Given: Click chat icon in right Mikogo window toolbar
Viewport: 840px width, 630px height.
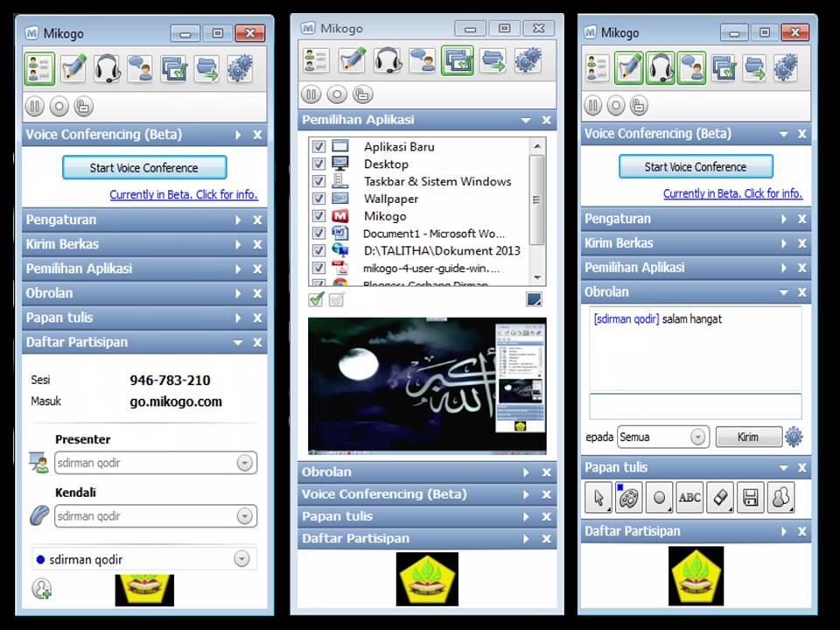Looking at the screenshot, I should pos(691,68).
